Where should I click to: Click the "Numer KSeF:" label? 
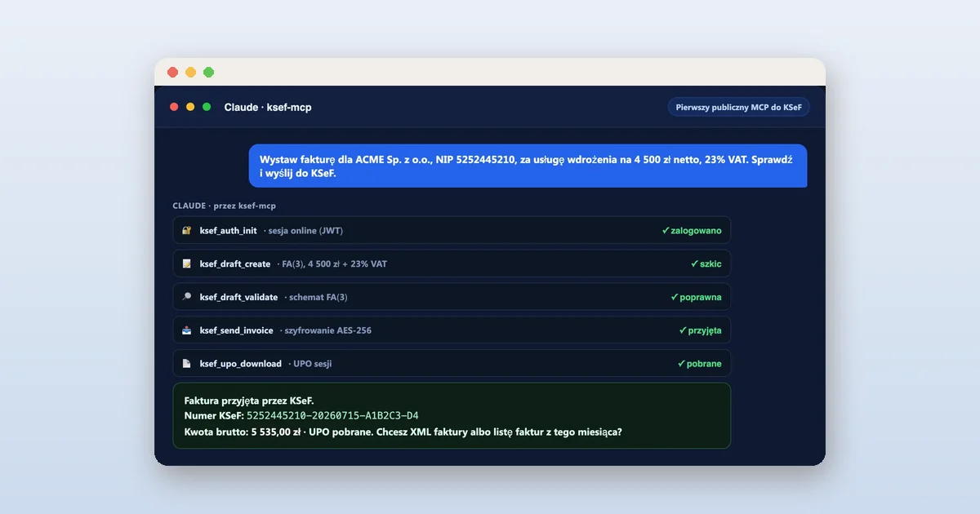pos(214,416)
